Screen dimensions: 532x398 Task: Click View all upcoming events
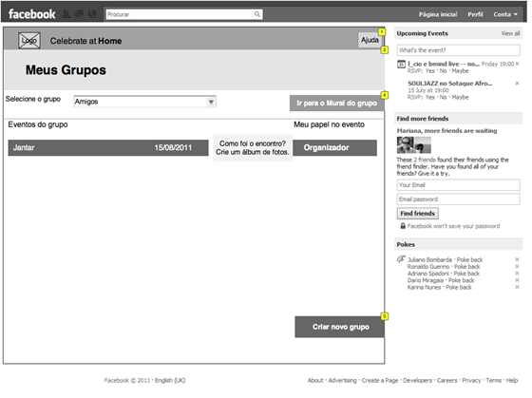[x=510, y=33]
